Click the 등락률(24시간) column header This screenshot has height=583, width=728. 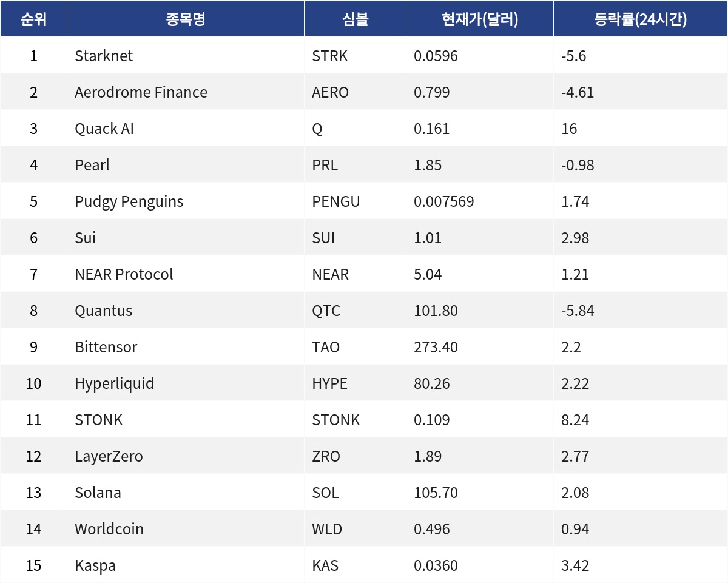click(x=641, y=19)
